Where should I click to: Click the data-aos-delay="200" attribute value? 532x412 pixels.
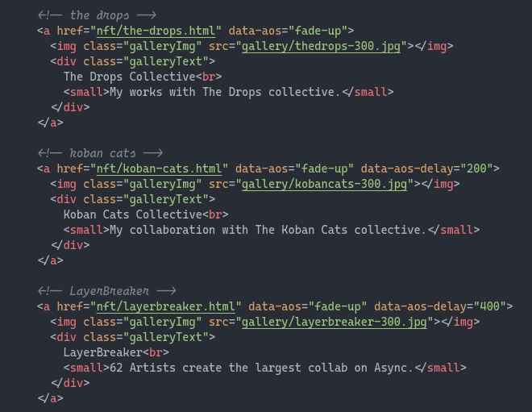(x=476, y=169)
